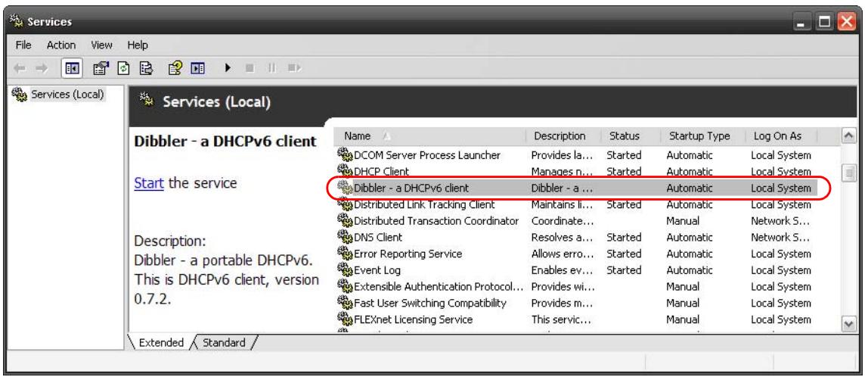Sort by the Name column header
This screenshot has height=377, width=868.
pyautogui.click(x=429, y=136)
